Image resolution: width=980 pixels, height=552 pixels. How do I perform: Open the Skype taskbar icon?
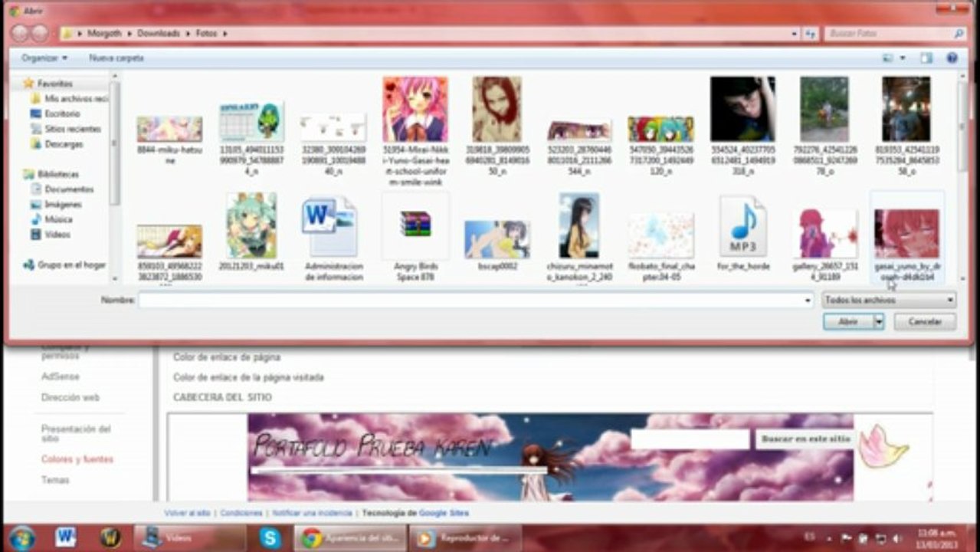tap(270, 538)
